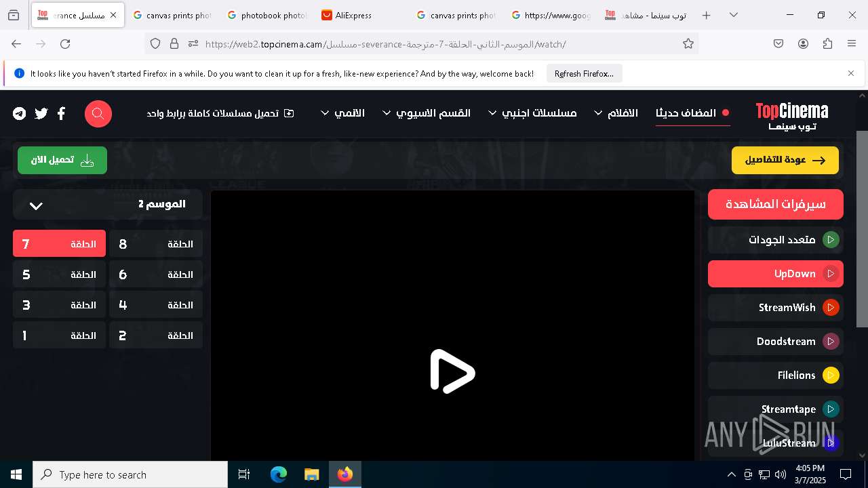Close the current severance tab
The image size is (868, 488).
click(x=113, y=15)
